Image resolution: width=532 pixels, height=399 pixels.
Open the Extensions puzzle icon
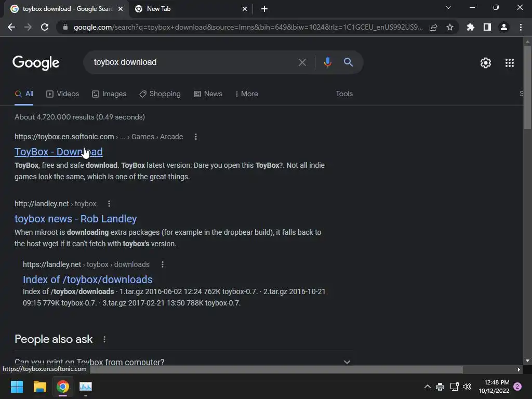471,27
